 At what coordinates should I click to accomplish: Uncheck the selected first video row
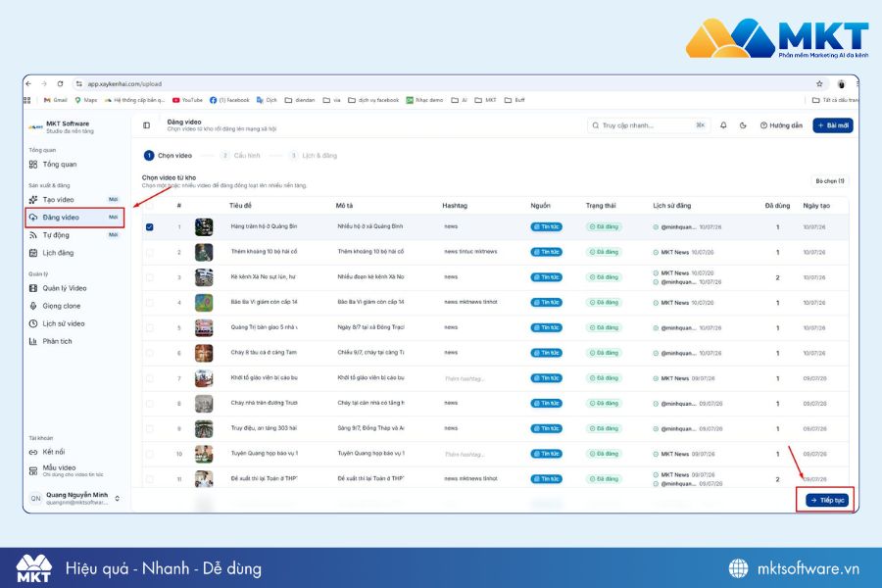click(150, 227)
